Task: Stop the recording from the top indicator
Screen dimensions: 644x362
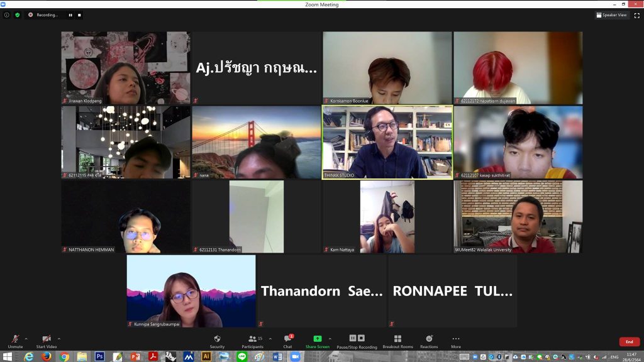Action: pyautogui.click(x=80, y=15)
